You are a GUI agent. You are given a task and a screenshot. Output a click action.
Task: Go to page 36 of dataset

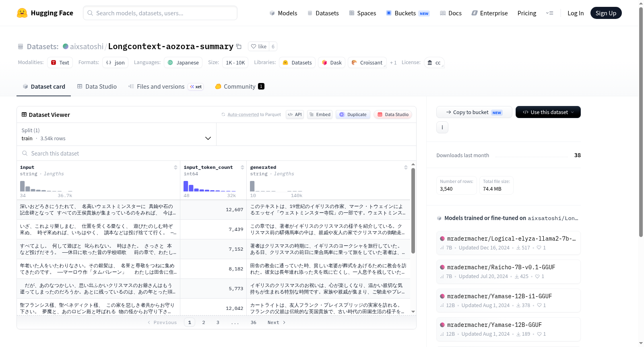(254, 322)
